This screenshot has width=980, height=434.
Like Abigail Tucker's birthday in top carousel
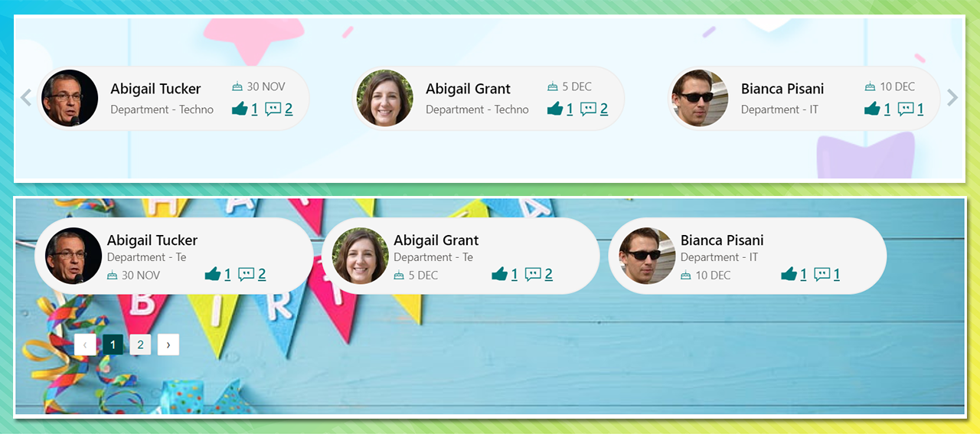tap(240, 109)
